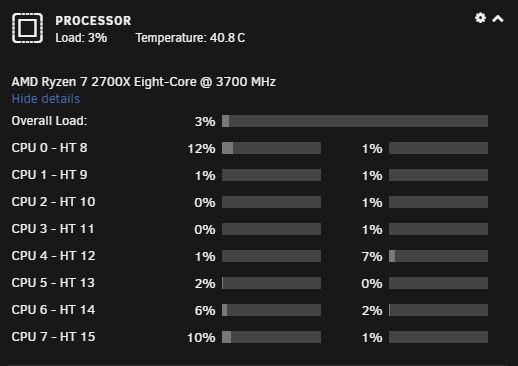Click the CPU 1 1% load bar
The image size is (518, 366).
pos(271,175)
